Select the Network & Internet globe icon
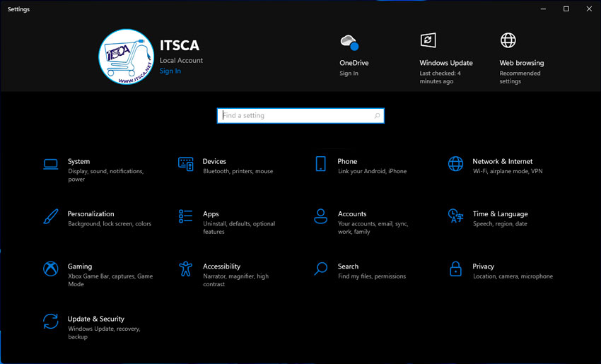 point(456,164)
